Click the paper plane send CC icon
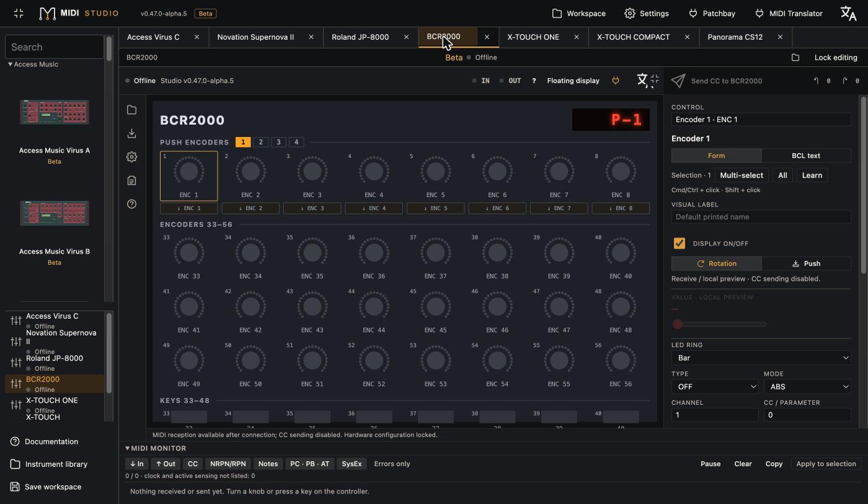The height and width of the screenshot is (504, 868). 678,81
